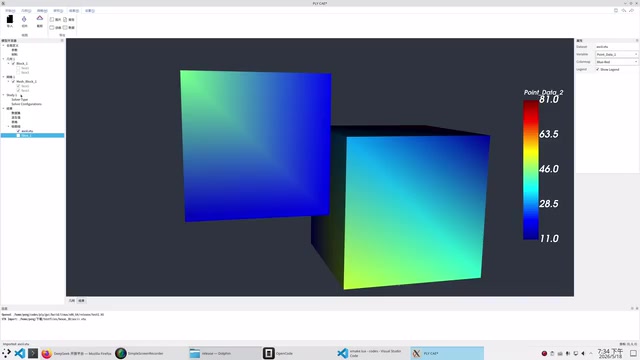Click the rainbow color bar legend in the viewport
Image resolution: width=640 pixels, height=360 pixels.
pyautogui.click(x=531, y=170)
